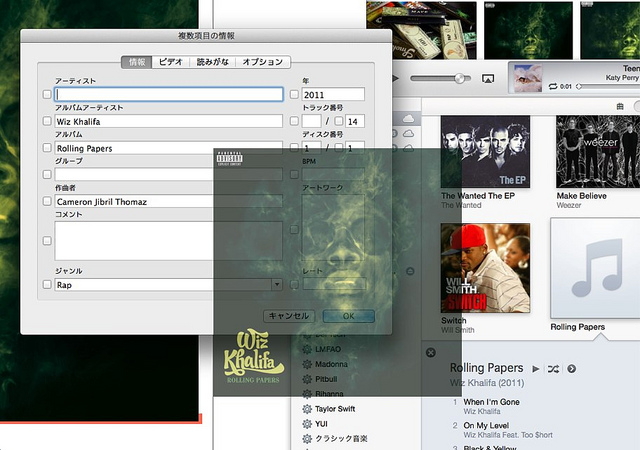Viewport: 640px width, 450px height.
Task: Select track When I'm Gone
Action: point(491,402)
